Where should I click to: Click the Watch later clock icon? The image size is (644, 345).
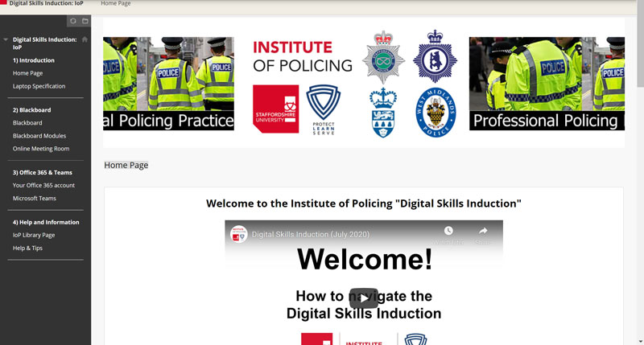tap(448, 231)
